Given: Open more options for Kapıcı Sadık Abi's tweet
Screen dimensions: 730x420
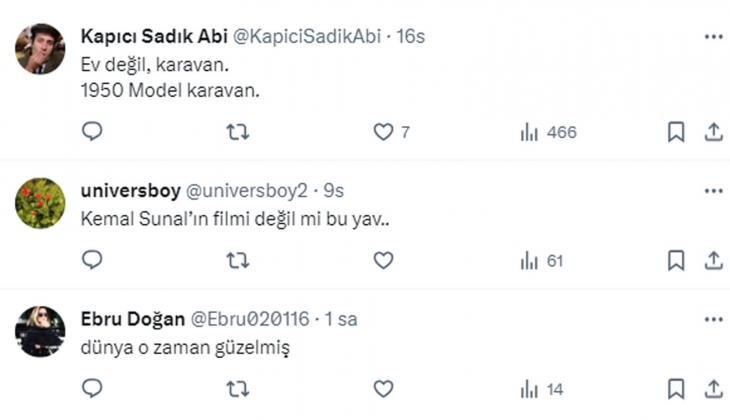Looking at the screenshot, I should point(713,36).
